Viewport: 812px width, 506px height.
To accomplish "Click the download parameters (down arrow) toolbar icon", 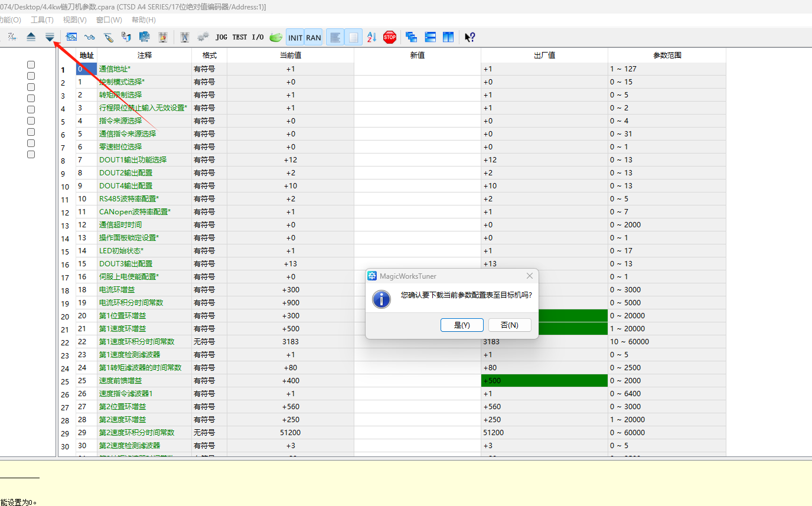I will point(50,37).
